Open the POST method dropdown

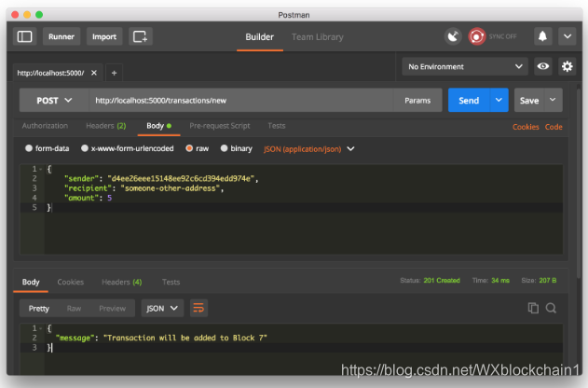(54, 100)
